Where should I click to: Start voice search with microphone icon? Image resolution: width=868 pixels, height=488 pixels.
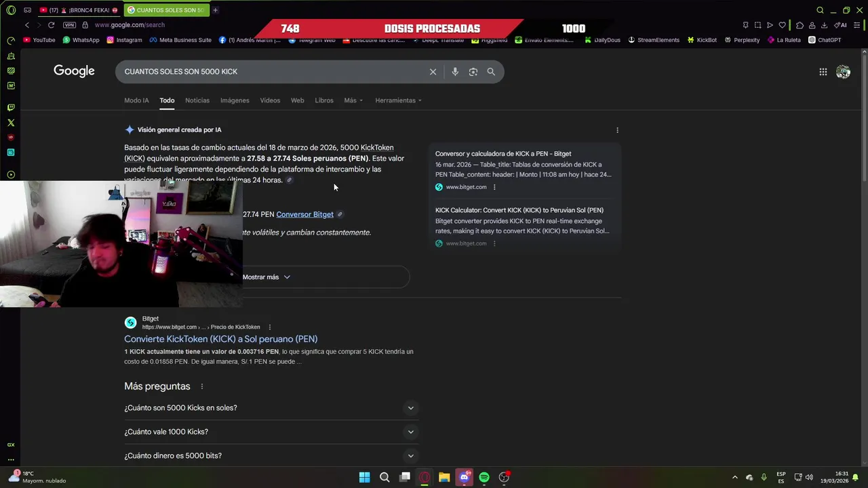click(x=455, y=72)
